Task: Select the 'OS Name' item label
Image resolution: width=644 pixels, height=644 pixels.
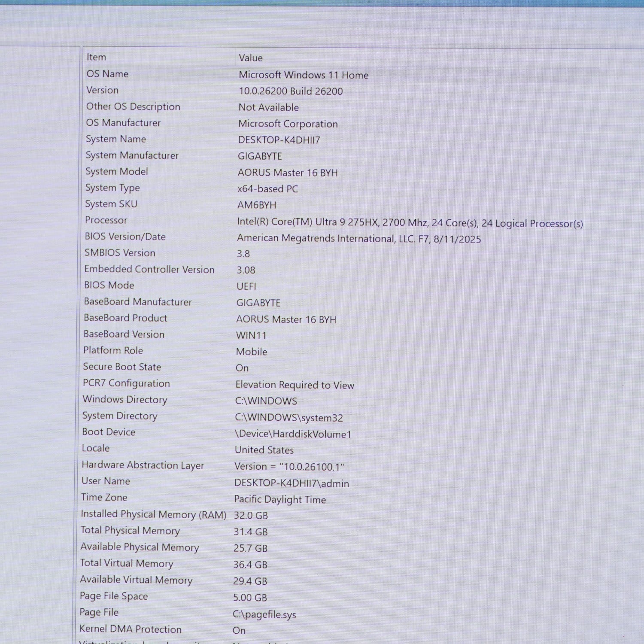Action: (x=107, y=74)
